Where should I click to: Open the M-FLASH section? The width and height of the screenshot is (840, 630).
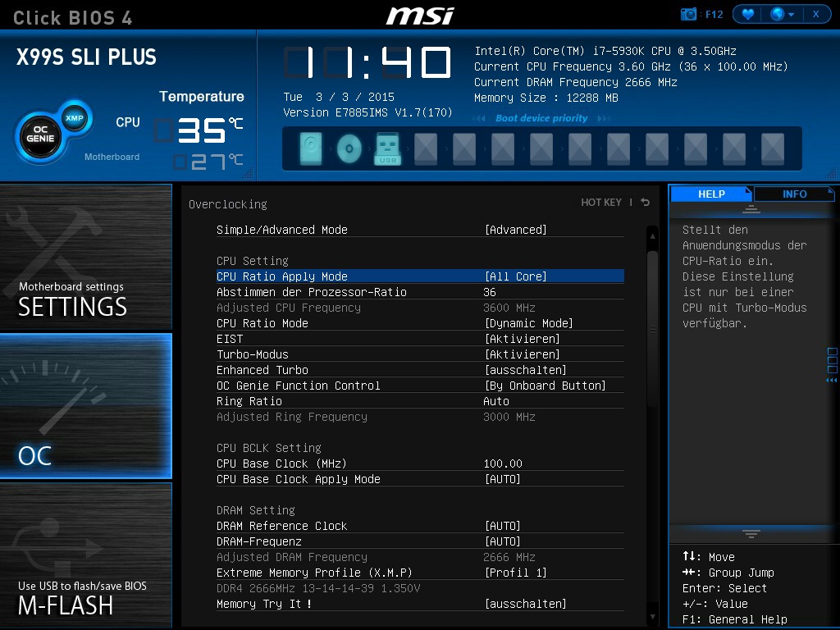(85, 555)
